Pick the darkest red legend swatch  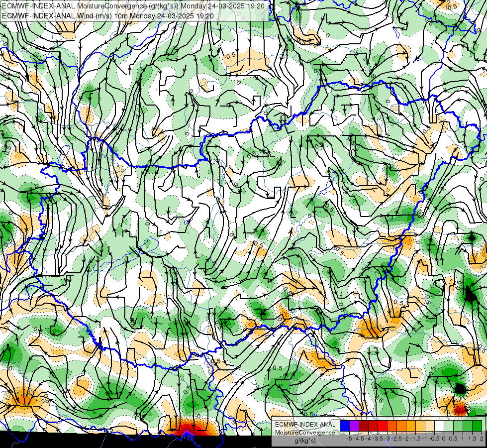(364, 426)
